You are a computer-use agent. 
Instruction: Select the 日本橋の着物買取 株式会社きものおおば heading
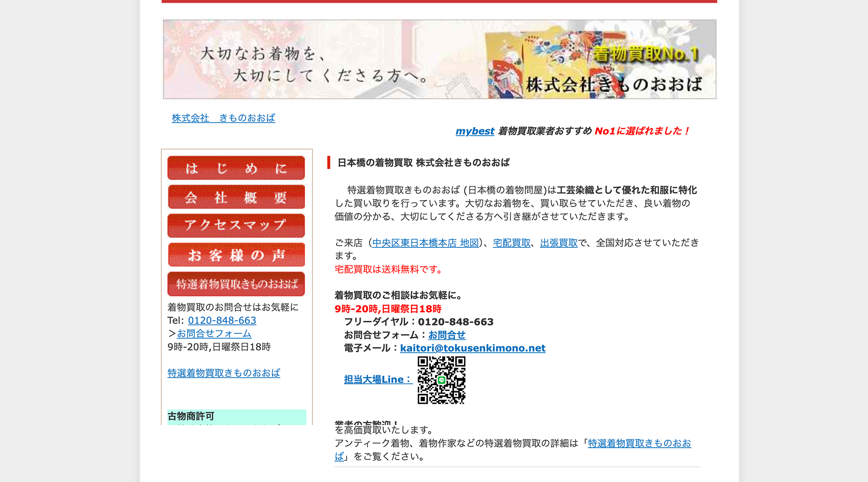(424, 163)
